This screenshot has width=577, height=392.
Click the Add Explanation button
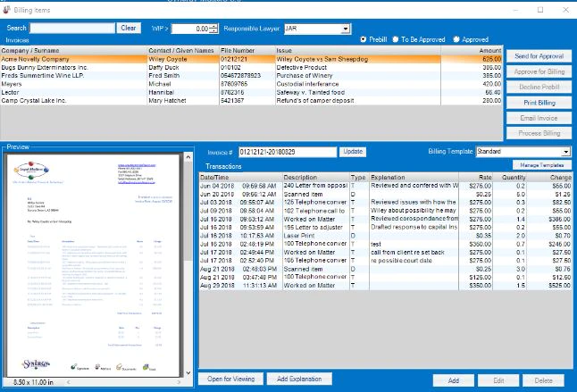[299, 379]
